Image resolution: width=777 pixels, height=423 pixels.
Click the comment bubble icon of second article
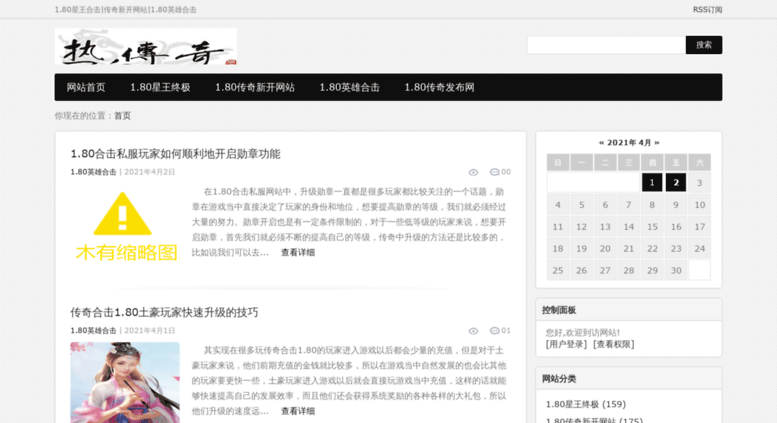click(494, 330)
